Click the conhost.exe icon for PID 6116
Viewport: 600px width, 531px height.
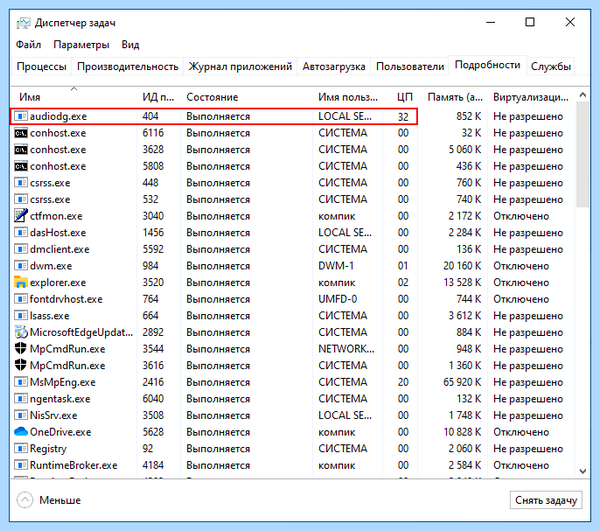point(21,133)
